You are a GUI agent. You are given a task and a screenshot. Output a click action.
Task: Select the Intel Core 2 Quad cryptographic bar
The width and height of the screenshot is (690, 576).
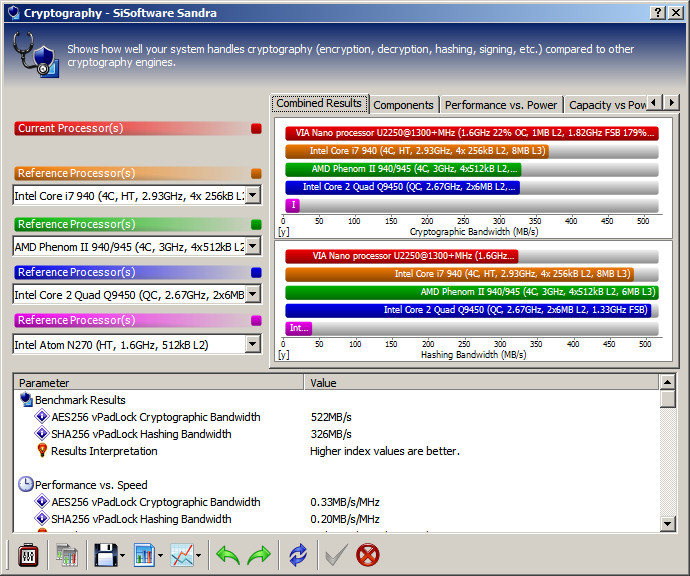[x=403, y=187]
